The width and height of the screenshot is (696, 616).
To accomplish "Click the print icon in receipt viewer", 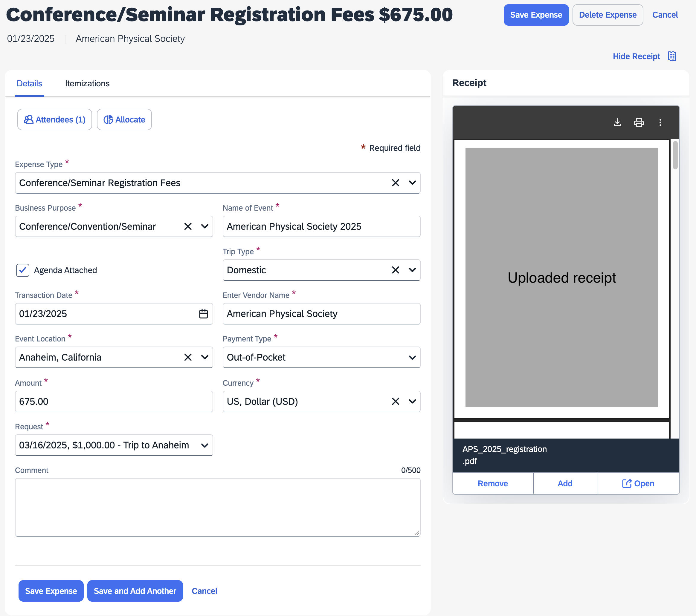I will 639,122.
